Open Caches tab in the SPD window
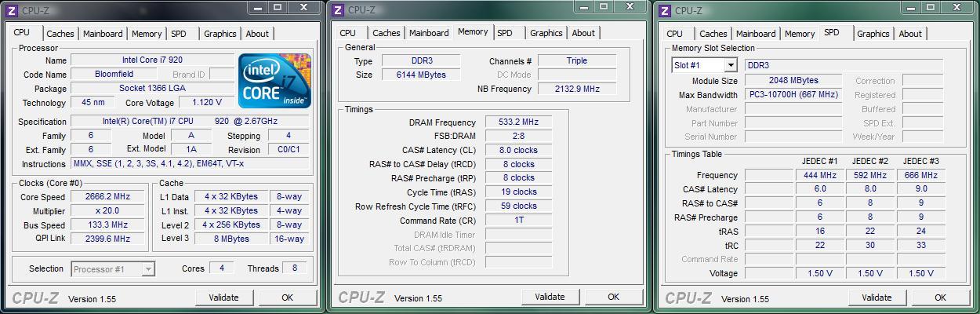The height and width of the screenshot is (314, 980). tap(713, 34)
